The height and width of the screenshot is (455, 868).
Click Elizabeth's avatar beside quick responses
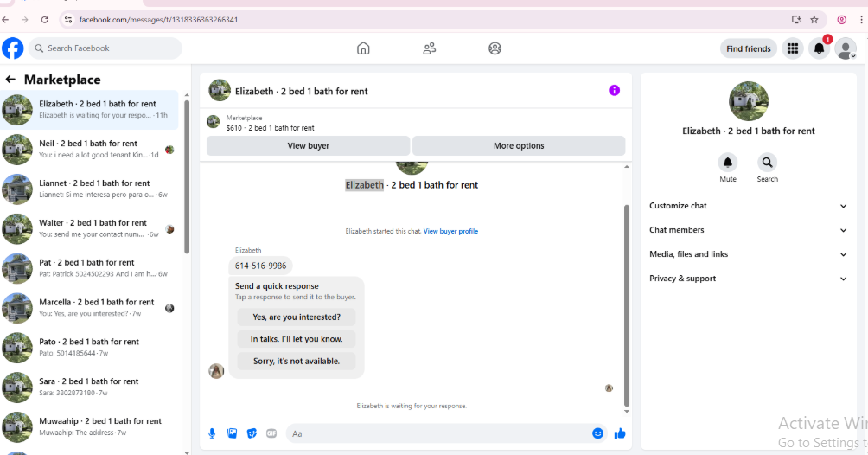(x=216, y=371)
